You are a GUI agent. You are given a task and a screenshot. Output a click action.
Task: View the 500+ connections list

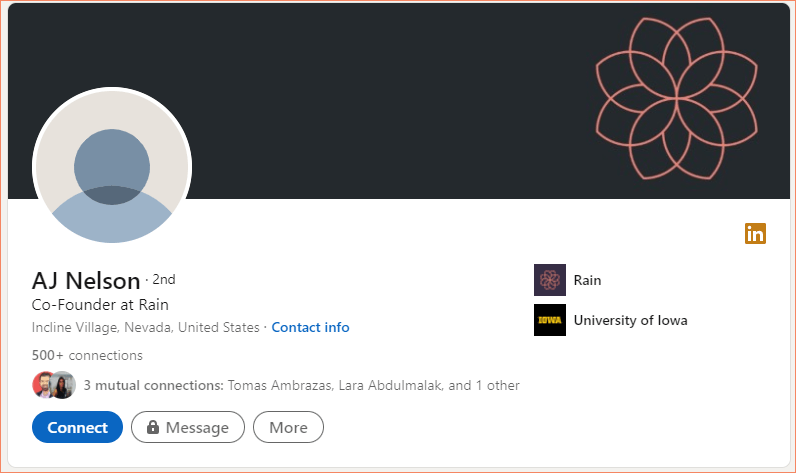[87, 355]
